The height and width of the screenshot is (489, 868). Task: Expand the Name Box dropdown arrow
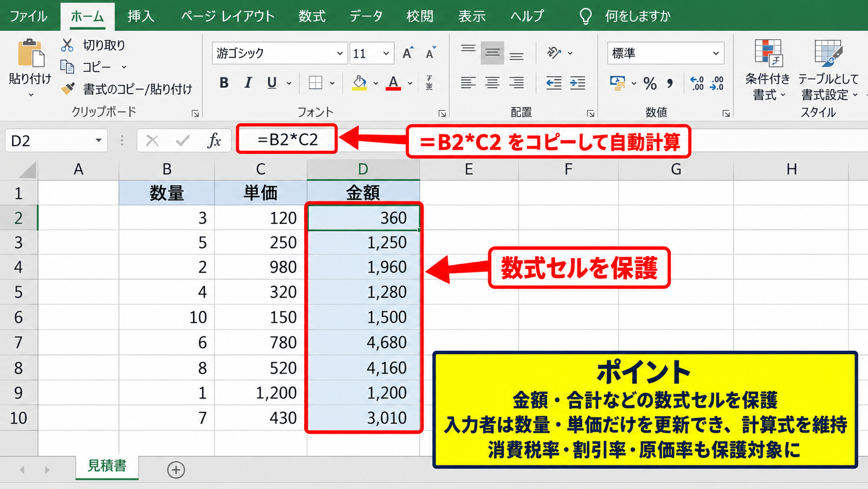(98, 140)
